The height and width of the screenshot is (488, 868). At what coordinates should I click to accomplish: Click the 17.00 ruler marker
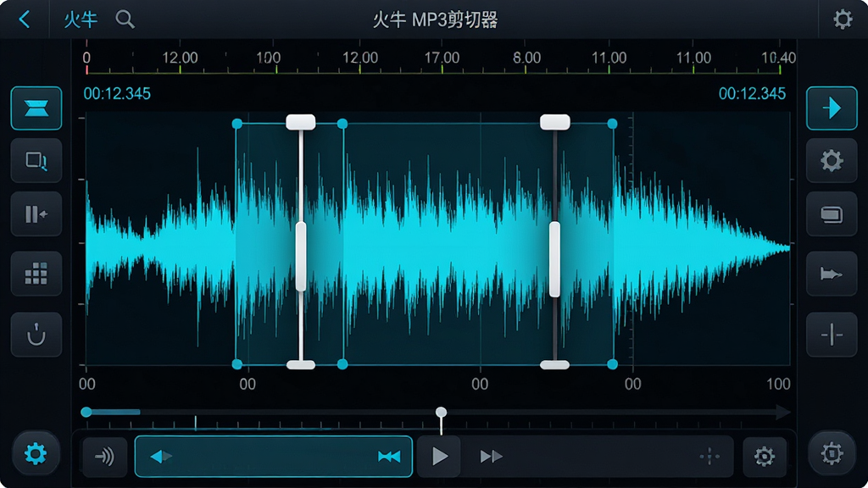(x=442, y=58)
